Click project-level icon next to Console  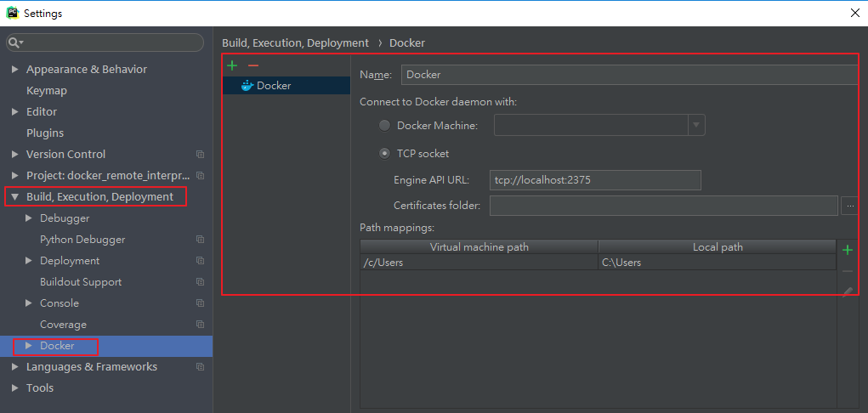tap(201, 303)
